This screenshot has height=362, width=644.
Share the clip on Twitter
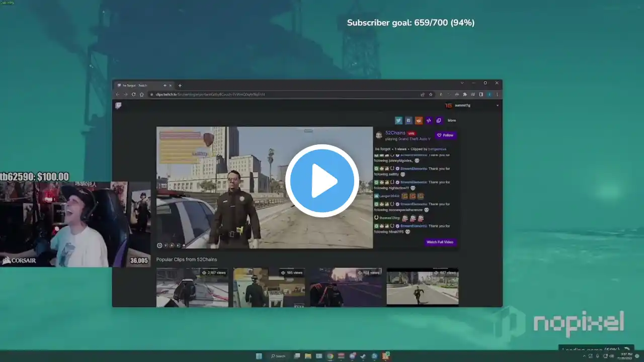(398, 121)
